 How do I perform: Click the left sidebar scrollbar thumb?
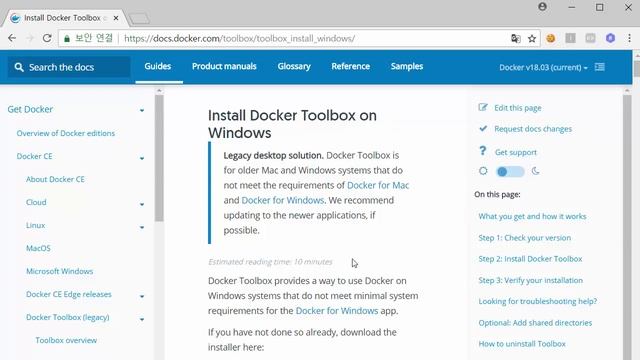tap(159, 158)
